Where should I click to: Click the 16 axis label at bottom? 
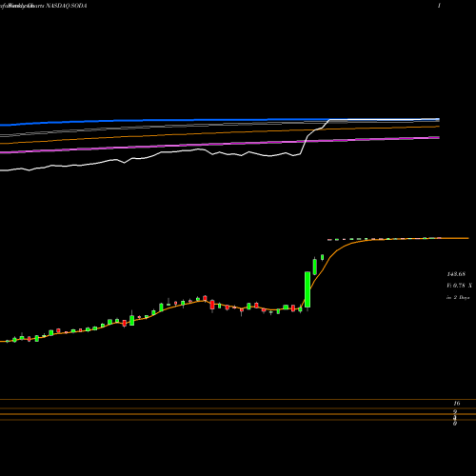pos(457,404)
